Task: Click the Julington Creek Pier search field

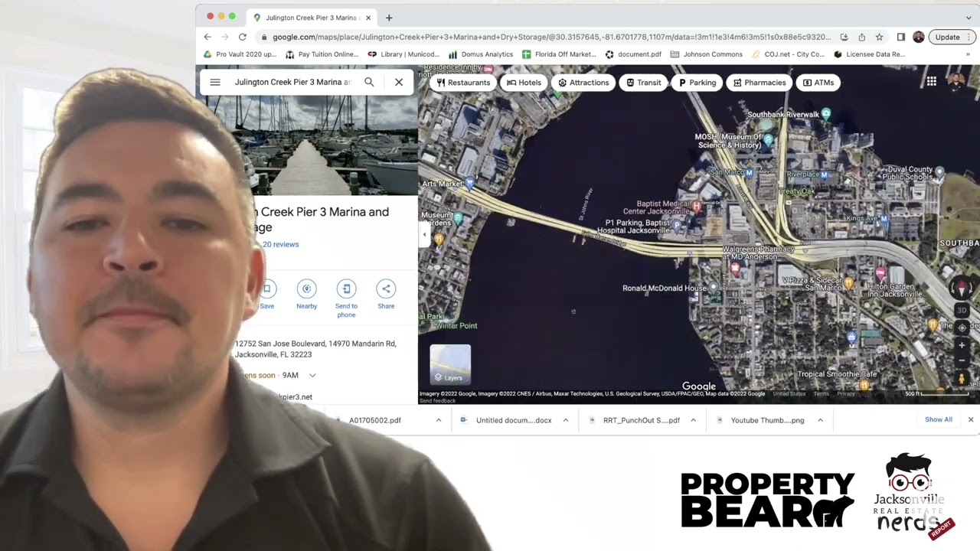Action: 292,82
